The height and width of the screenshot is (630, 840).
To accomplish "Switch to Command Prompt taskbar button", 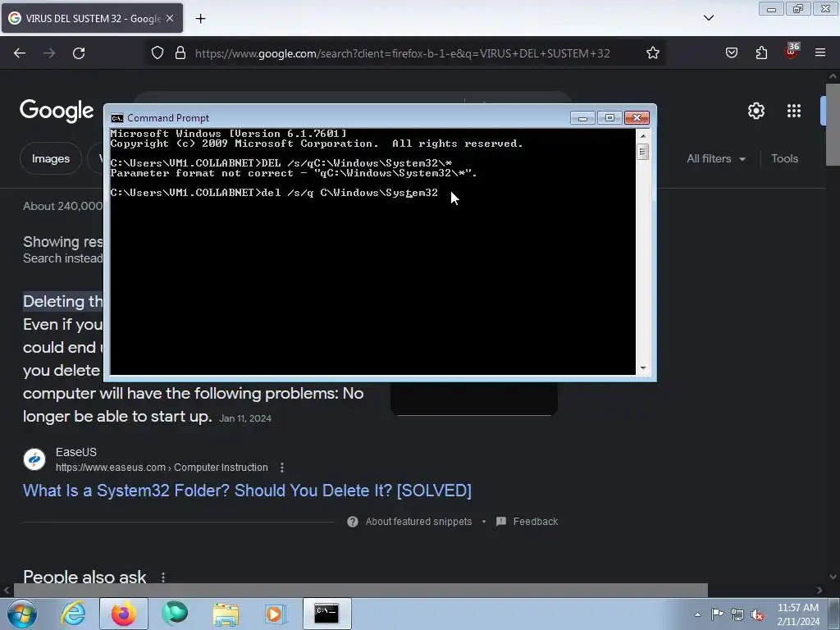I will click(x=326, y=614).
